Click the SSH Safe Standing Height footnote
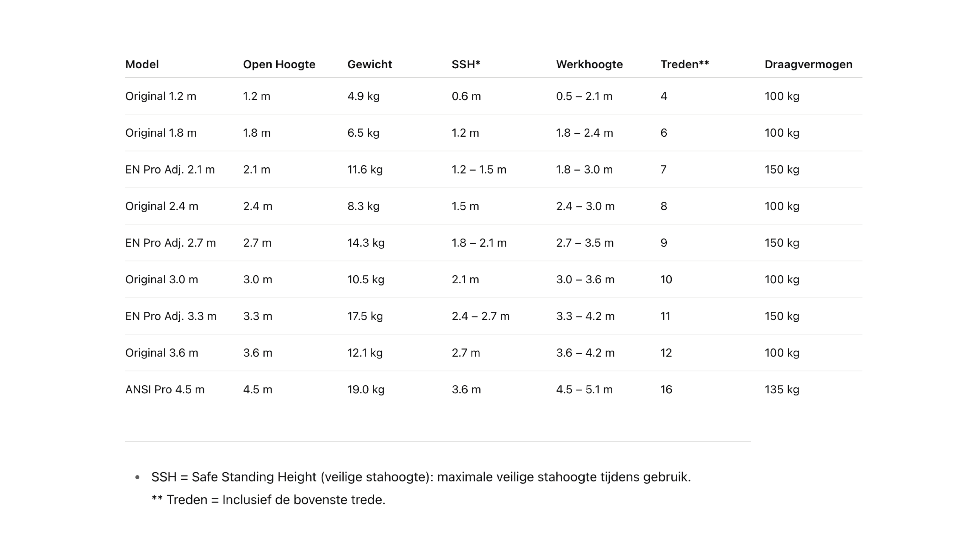Image resolution: width=980 pixels, height=553 pixels. 420,477
